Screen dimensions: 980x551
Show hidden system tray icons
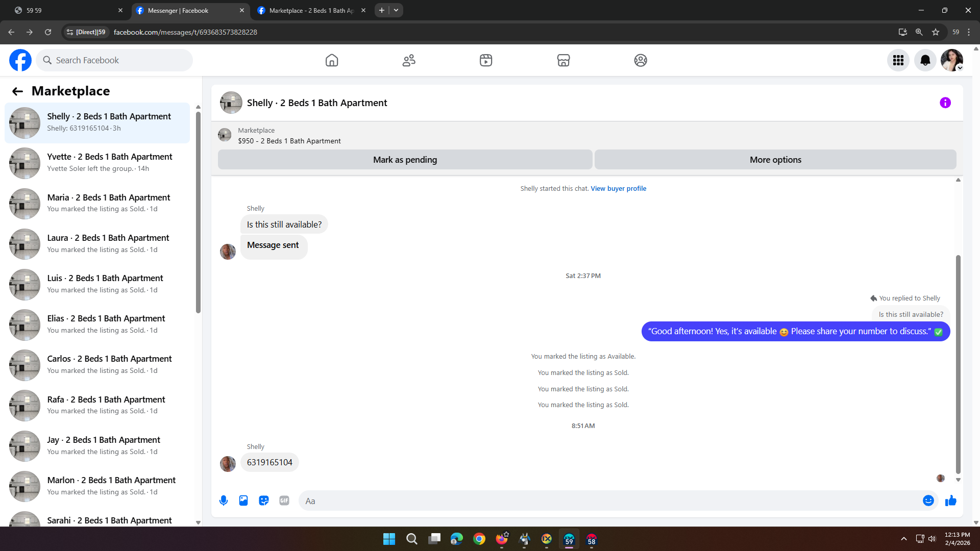pyautogui.click(x=903, y=539)
